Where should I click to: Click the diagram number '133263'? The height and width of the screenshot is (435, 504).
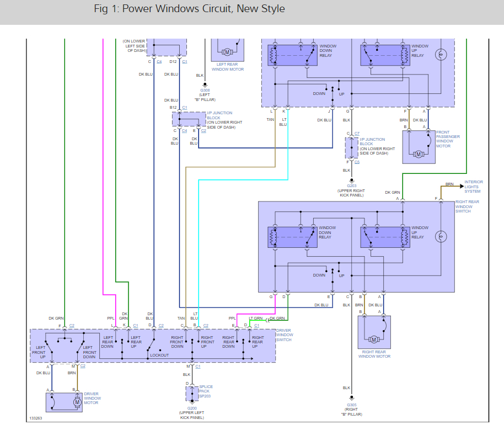[x=36, y=418]
